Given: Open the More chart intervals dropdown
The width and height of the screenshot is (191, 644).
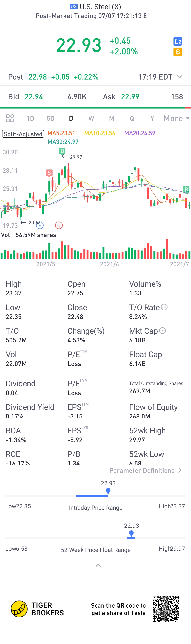Looking at the screenshot, I should tap(176, 118).
